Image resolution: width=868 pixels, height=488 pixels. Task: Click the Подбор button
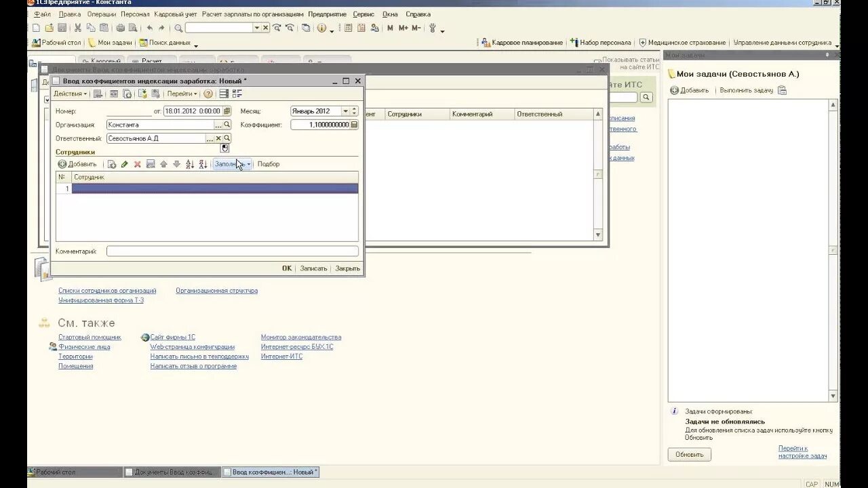pos(269,164)
